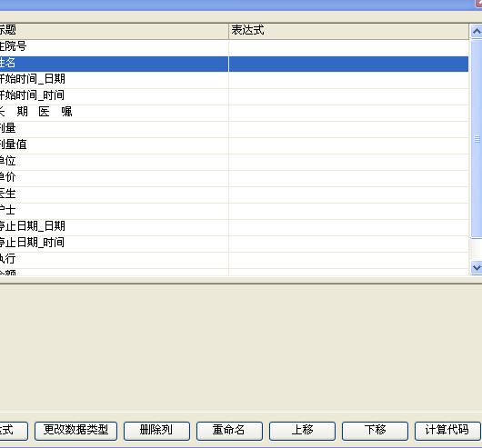This screenshot has height=448, width=482.
Task: Click the 更改数据类型 button
Action: pyautogui.click(x=75, y=431)
